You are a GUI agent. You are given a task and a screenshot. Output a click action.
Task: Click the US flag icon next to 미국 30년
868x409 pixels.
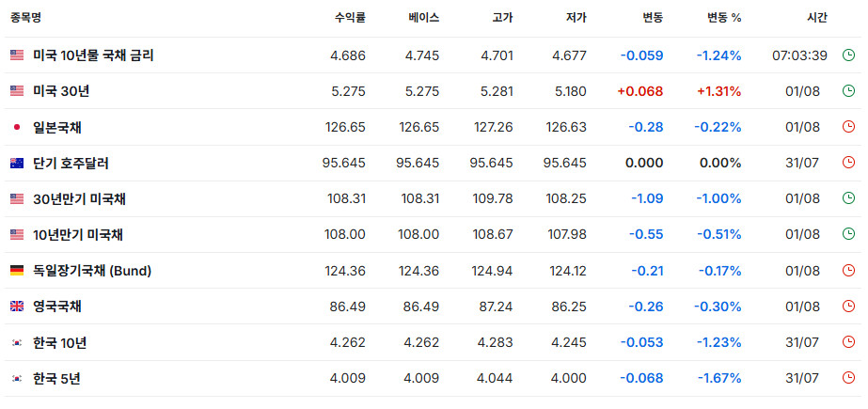(x=17, y=91)
